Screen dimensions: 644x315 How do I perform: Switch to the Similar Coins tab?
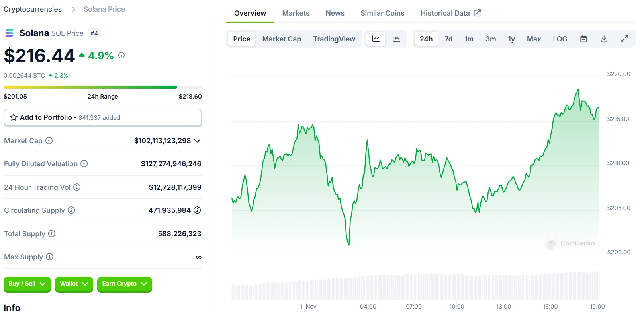[x=382, y=13]
